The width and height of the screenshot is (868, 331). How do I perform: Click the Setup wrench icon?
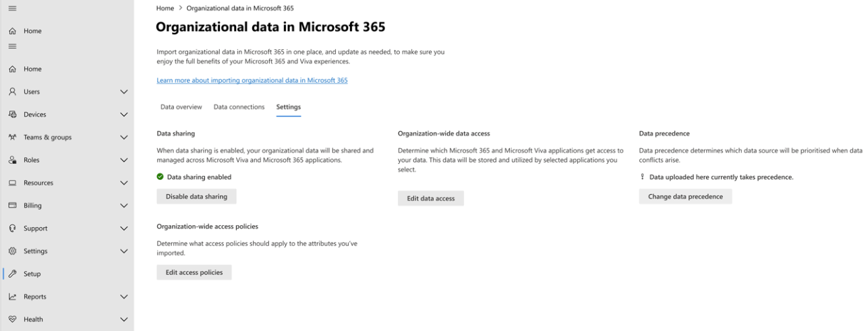pyautogui.click(x=12, y=274)
